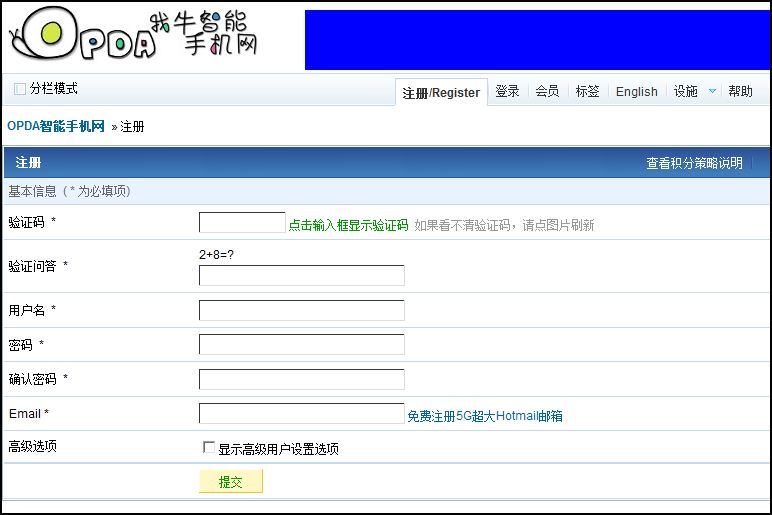
Task: Open the 登录 menu item
Action: [x=507, y=91]
